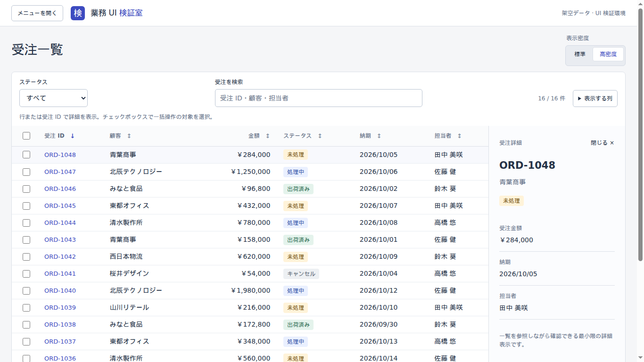Click amount ¥1,980,000 in the table
This screenshot has height=362, width=644.
click(x=251, y=290)
